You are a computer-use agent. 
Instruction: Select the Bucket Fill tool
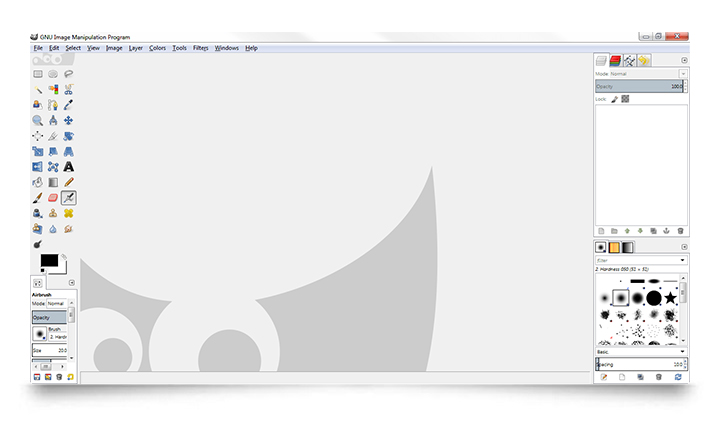[x=38, y=182]
